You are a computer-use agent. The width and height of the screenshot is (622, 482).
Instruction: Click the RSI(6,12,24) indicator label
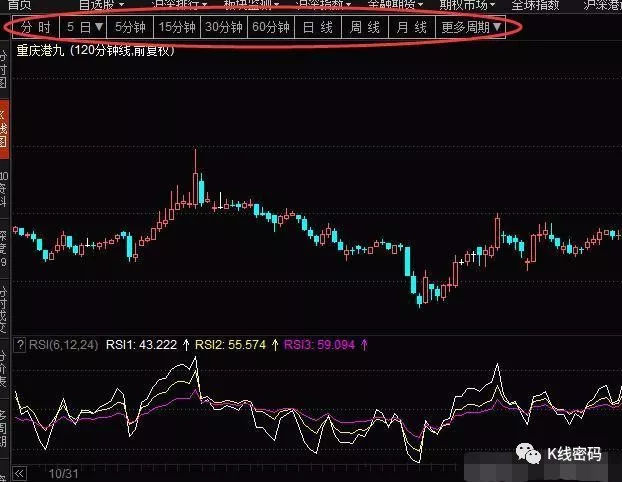point(62,344)
